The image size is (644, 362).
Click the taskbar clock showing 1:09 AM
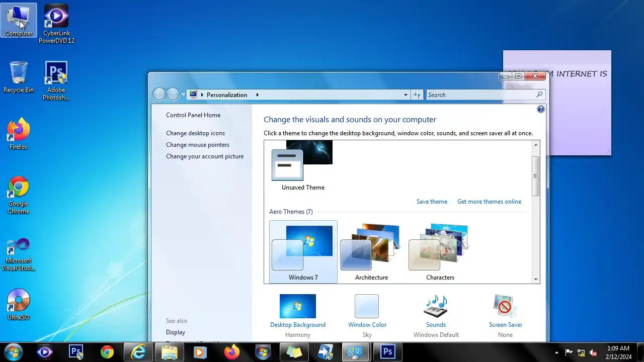[618, 352]
